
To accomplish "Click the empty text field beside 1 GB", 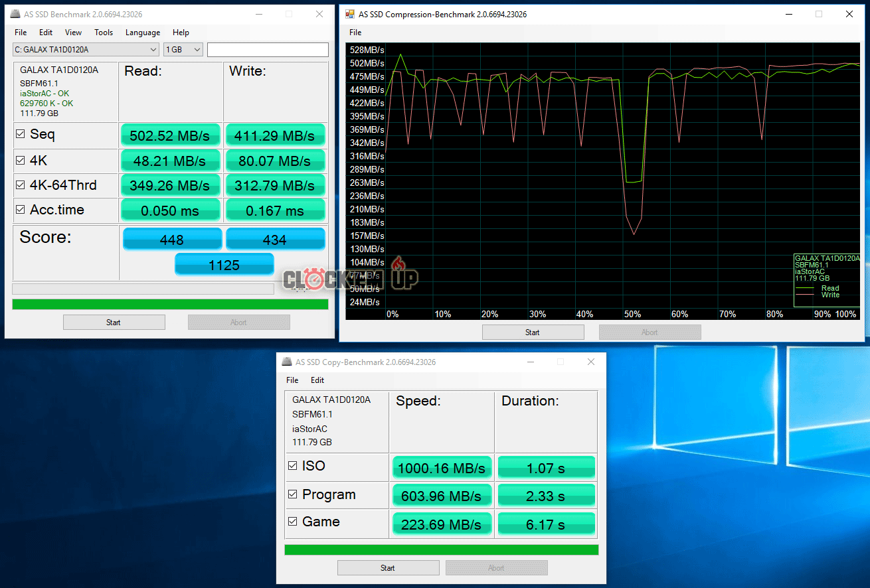I will tap(268, 50).
